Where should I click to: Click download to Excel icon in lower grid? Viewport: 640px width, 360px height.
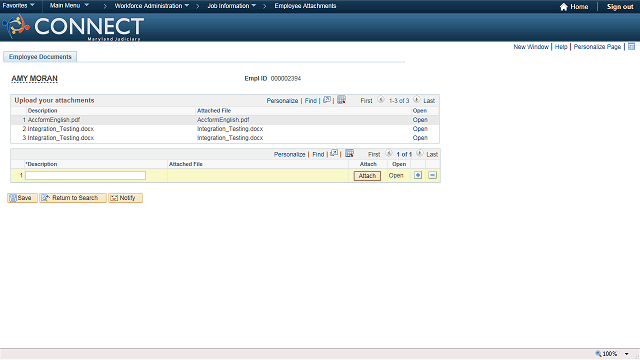point(349,153)
